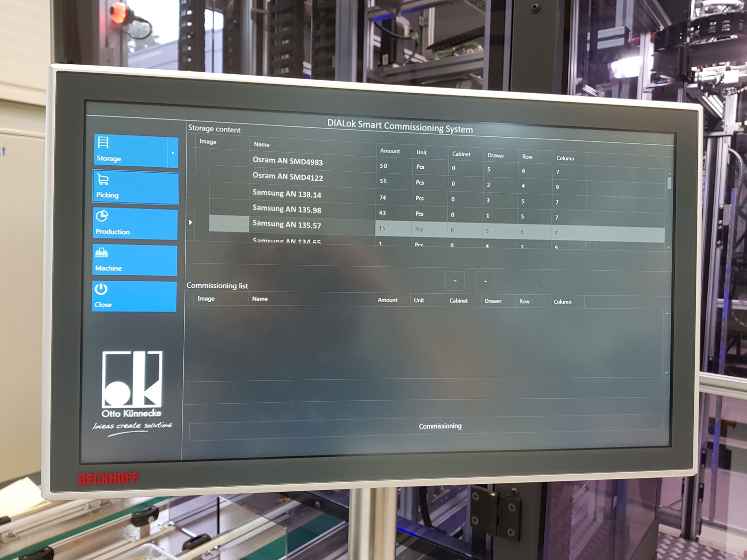Screen dimensions: 747x560
Task: Click the row indicator arrow beside Samsung AN 135.57
Action: 191,223
